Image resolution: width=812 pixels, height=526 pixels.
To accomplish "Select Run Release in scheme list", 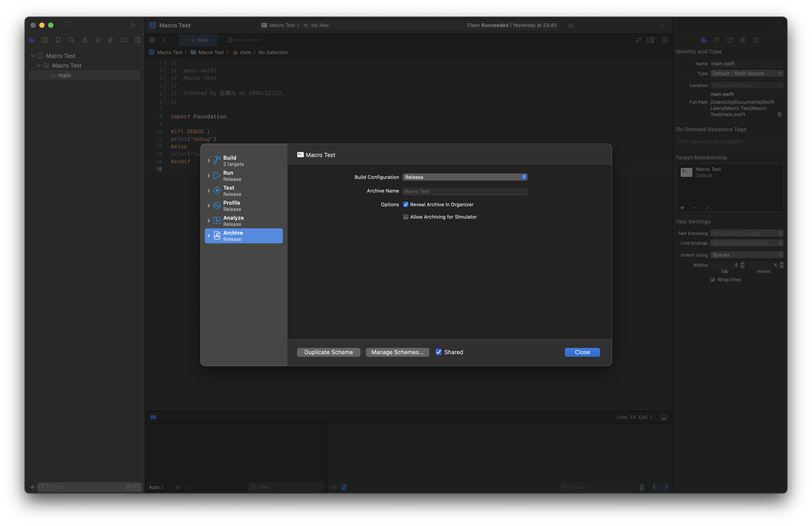I will tap(244, 176).
